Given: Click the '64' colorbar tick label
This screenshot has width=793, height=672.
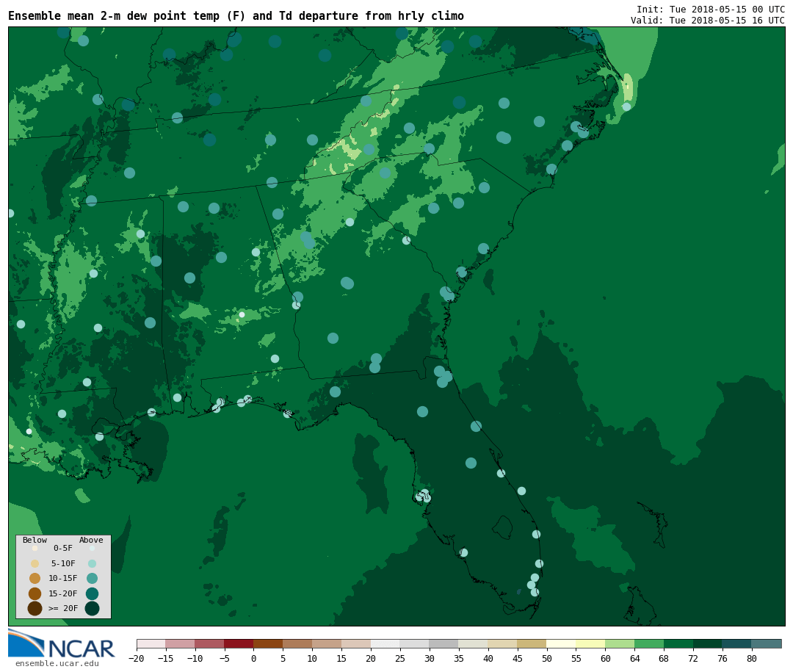Looking at the screenshot, I should click(635, 658).
